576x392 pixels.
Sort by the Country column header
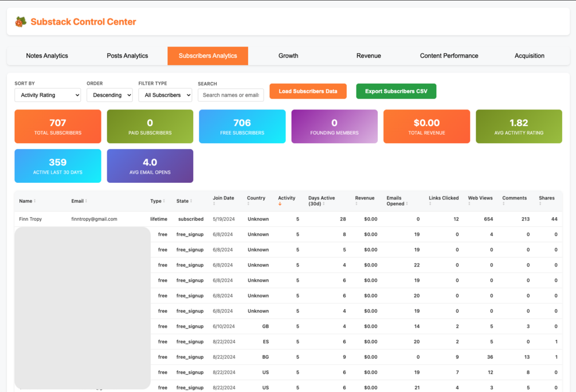point(256,200)
